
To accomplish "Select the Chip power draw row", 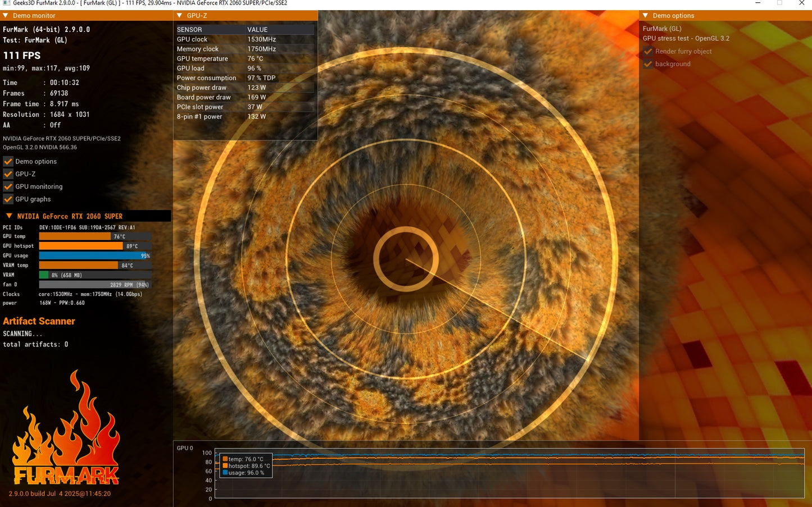I will pyautogui.click(x=245, y=88).
